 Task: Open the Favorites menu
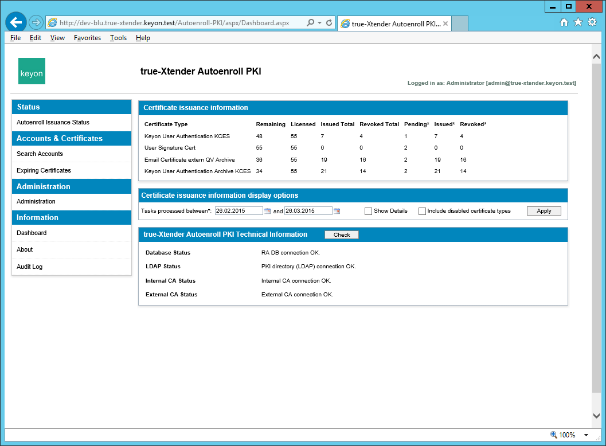pos(87,37)
